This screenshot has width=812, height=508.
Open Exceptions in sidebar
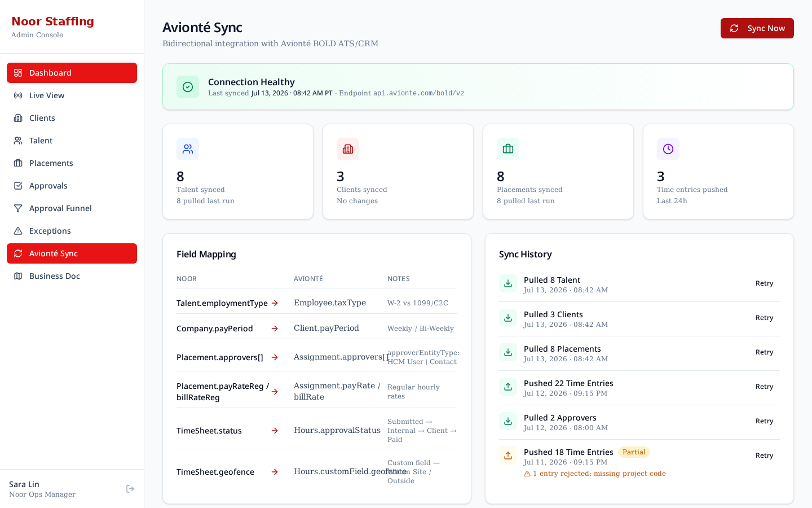(x=72, y=231)
